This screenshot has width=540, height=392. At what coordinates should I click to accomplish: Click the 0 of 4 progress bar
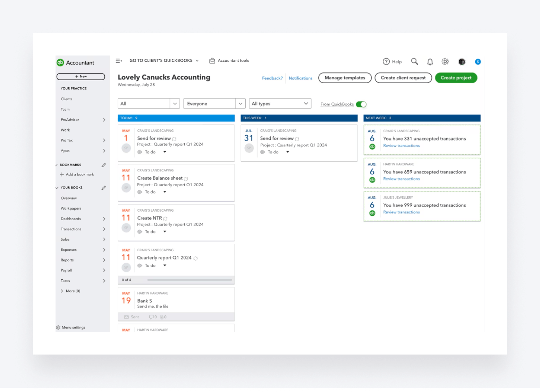coord(189,280)
